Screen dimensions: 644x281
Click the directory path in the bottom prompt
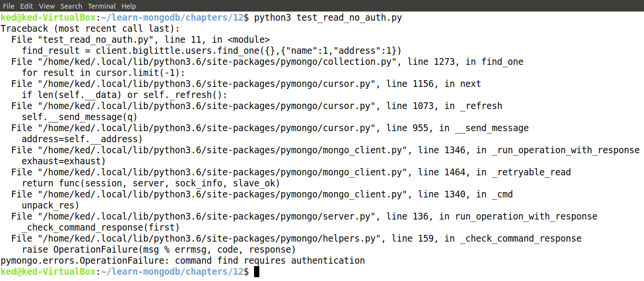pyautogui.click(x=172, y=272)
